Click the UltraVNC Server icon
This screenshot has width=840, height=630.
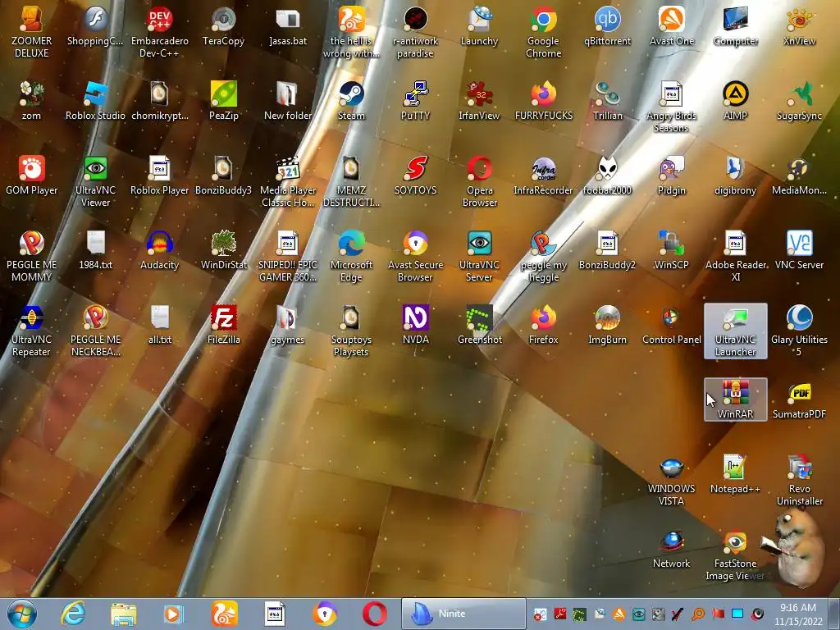[479, 256]
